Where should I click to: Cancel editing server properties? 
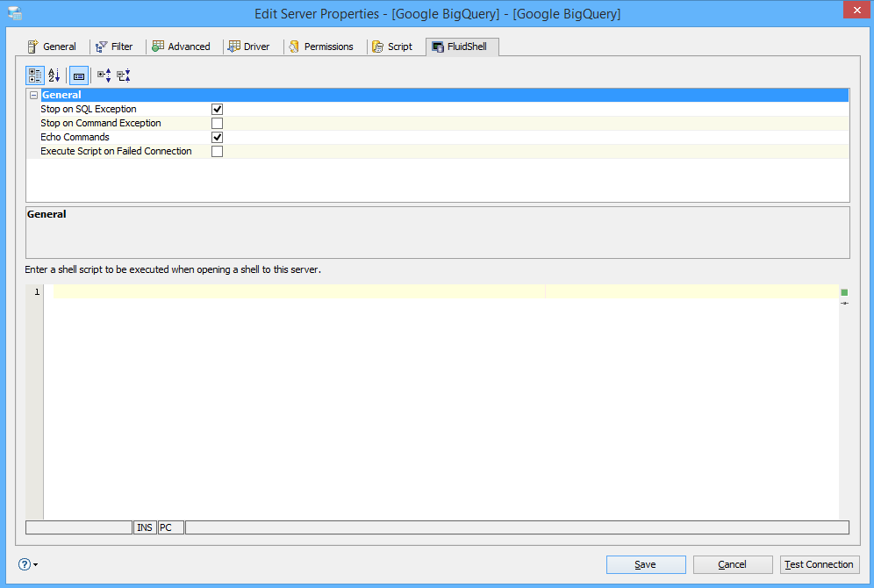point(733,564)
